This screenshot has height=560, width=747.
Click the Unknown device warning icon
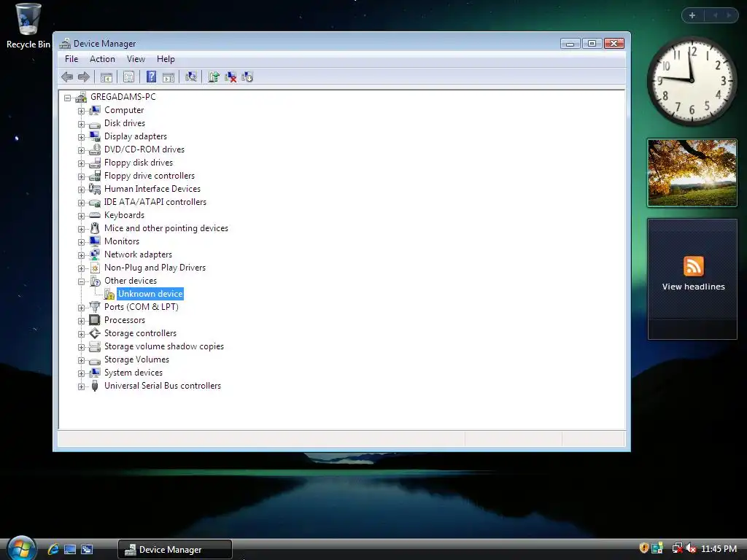click(x=109, y=294)
